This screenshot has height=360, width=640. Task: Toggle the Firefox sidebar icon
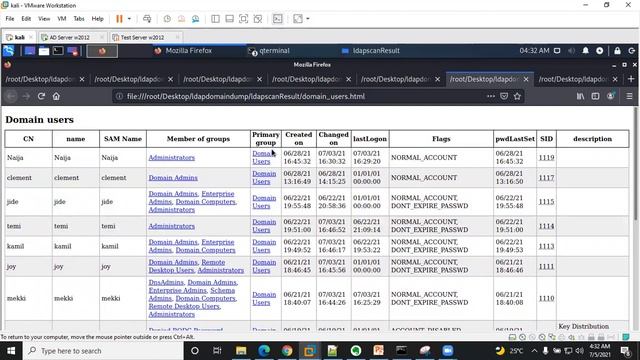pyautogui.click(x=596, y=96)
